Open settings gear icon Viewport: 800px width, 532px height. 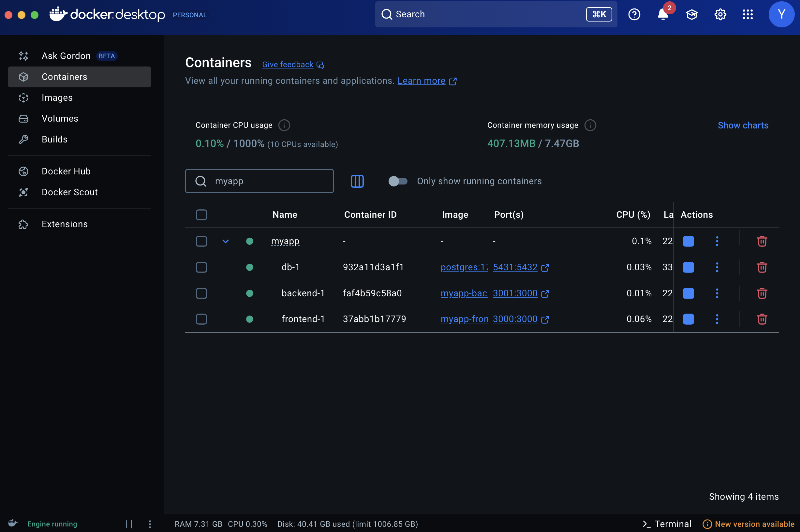click(720, 14)
